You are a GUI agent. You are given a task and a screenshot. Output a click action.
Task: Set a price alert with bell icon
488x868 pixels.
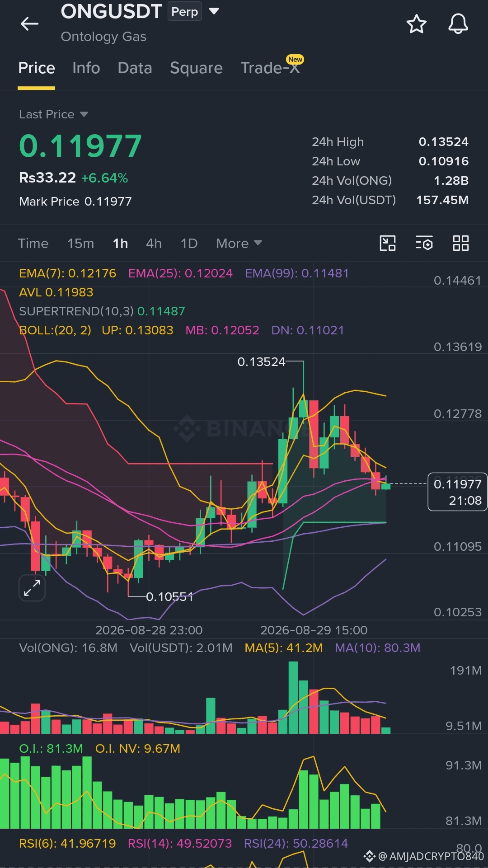(458, 24)
